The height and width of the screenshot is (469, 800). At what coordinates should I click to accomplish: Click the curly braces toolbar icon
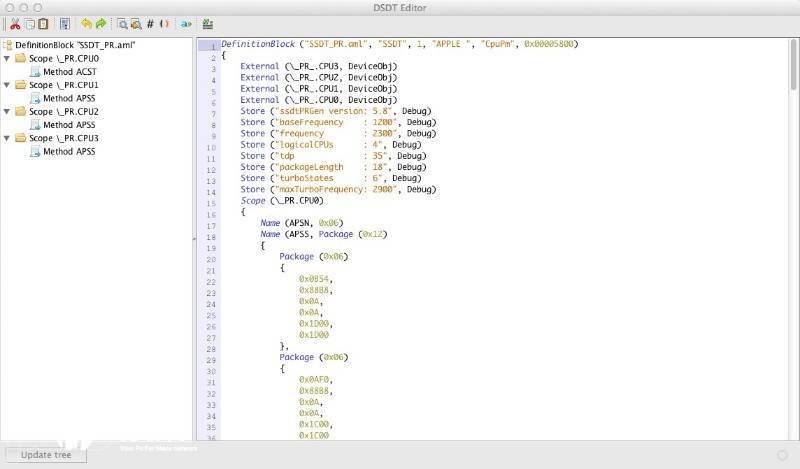[x=164, y=23]
